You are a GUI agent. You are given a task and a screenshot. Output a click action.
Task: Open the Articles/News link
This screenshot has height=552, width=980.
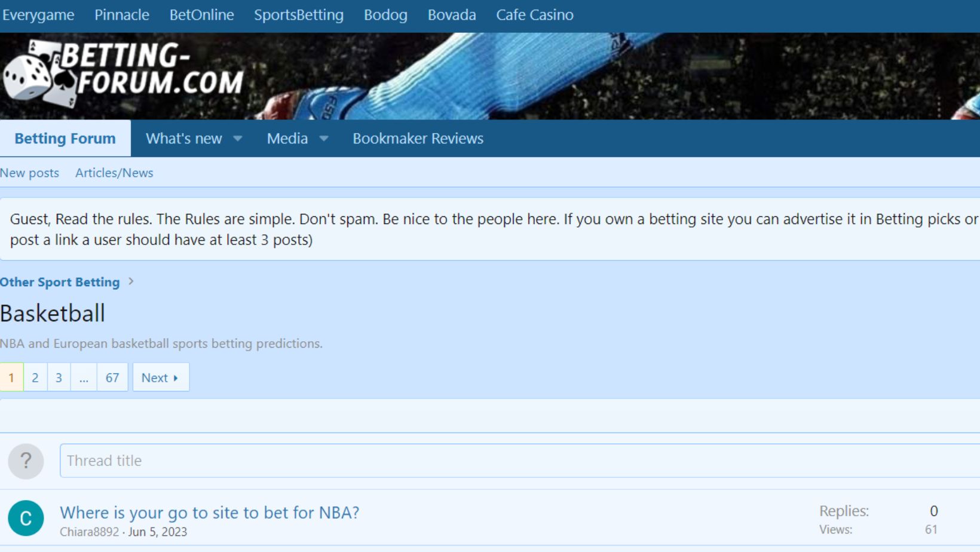114,173
